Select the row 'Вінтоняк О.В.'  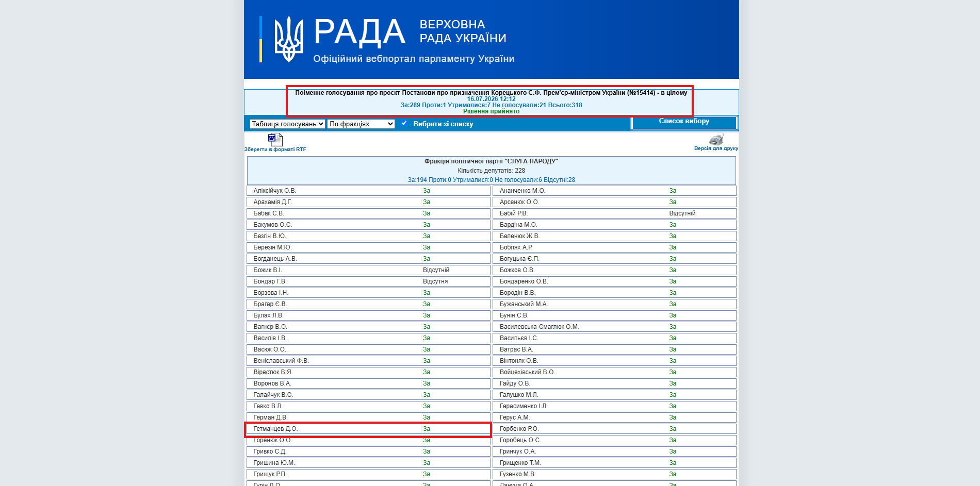coord(614,361)
